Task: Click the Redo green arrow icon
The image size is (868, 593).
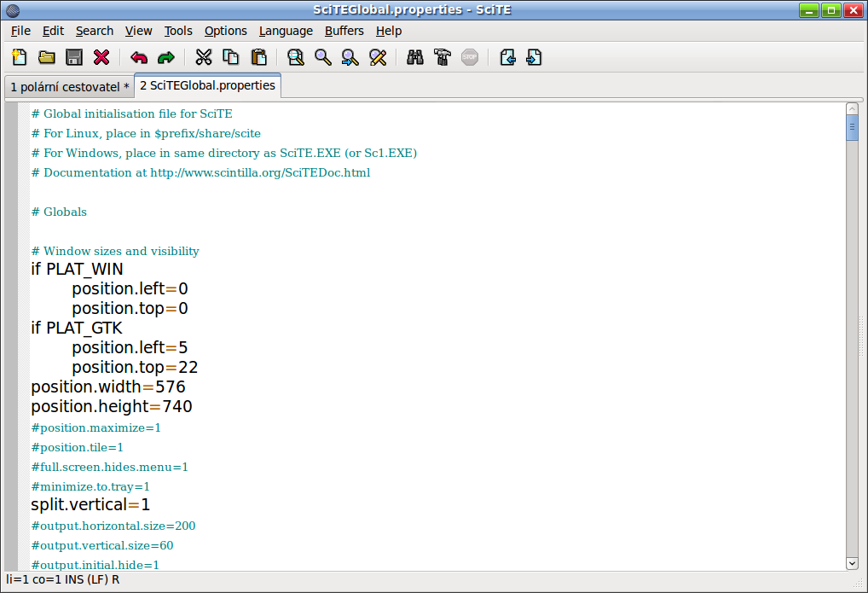Action: click(165, 57)
